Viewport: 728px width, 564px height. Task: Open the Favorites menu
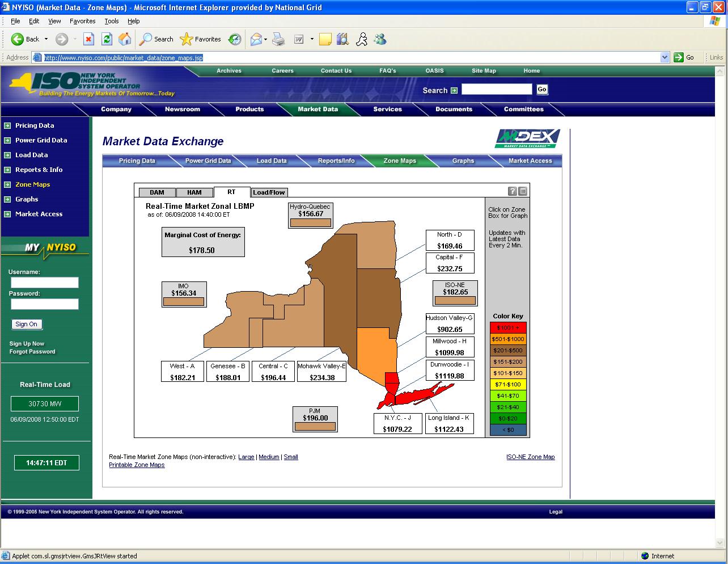(83, 21)
